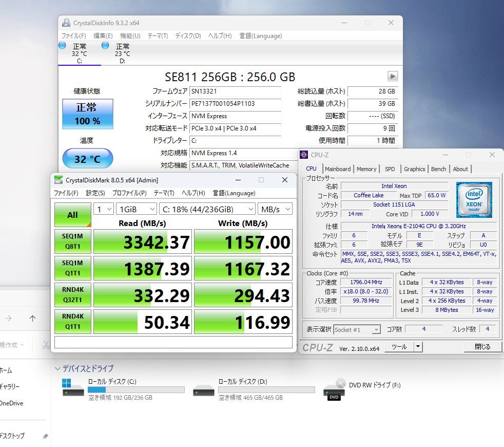Click the ファームウェア SN13321 field
The height and width of the screenshot is (447, 504).
click(235, 91)
